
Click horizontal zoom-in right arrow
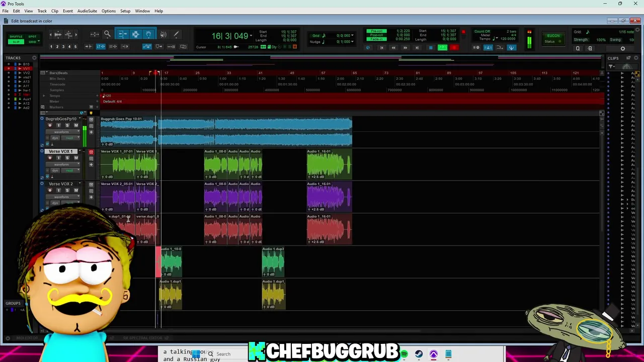(x=76, y=34)
